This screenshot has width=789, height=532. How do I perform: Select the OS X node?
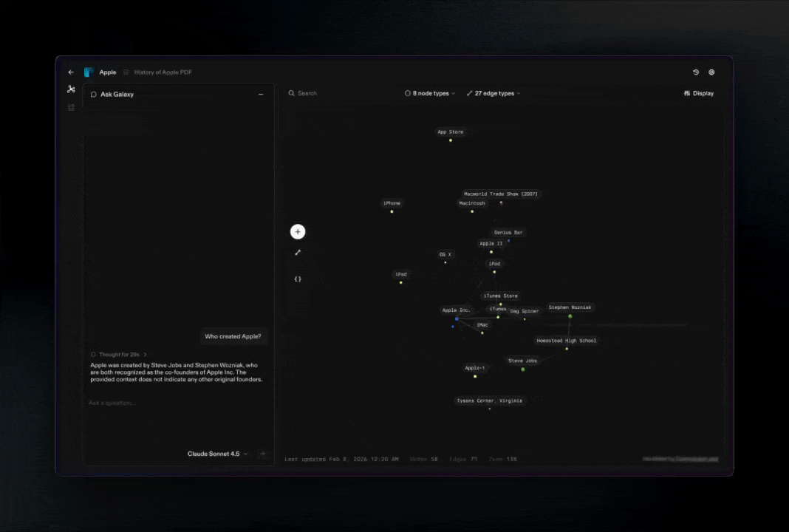(x=445, y=255)
